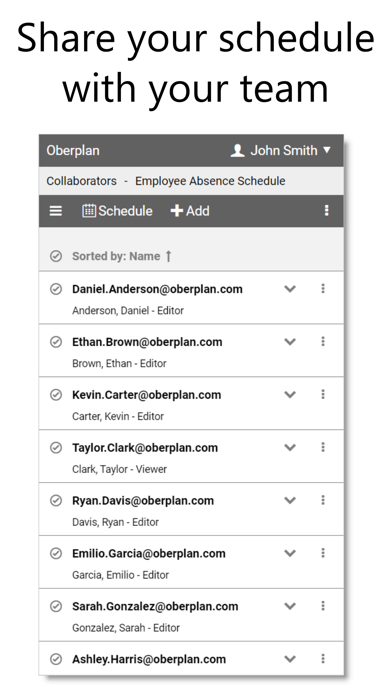The height and width of the screenshot is (696, 392).
Task: Expand the Kevin.Carter row chevron
Action: 290,395
